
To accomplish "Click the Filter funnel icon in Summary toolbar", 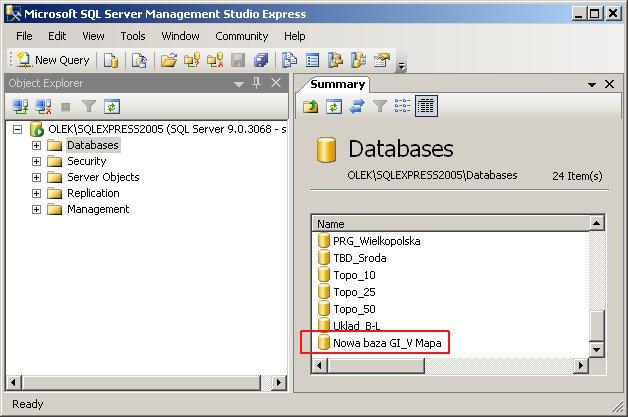I will pyautogui.click(x=380, y=106).
